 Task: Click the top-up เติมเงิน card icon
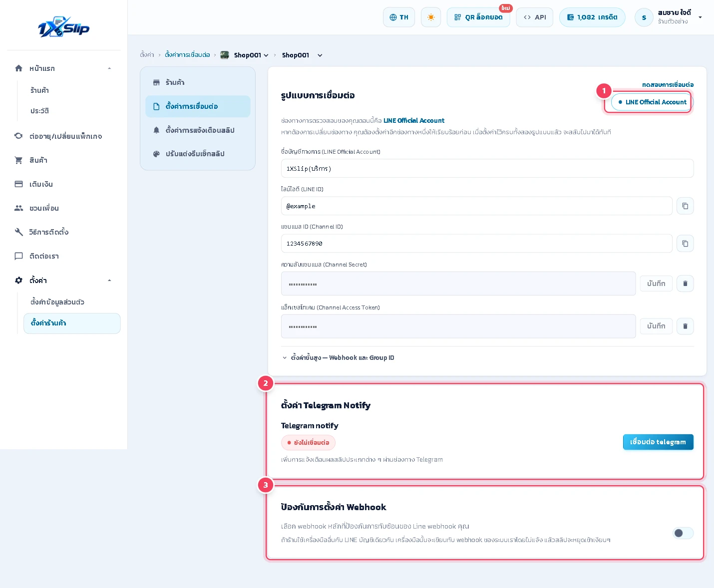point(19,184)
